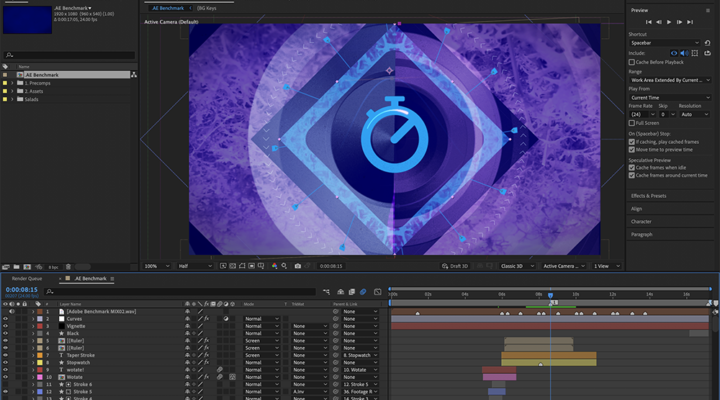Toggle the Draft 3D button
Viewport: 720px width, 400px height.
(x=455, y=266)
